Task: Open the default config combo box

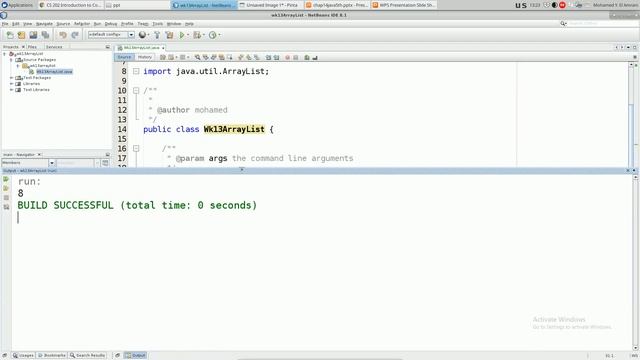Action: click(111, 35)
